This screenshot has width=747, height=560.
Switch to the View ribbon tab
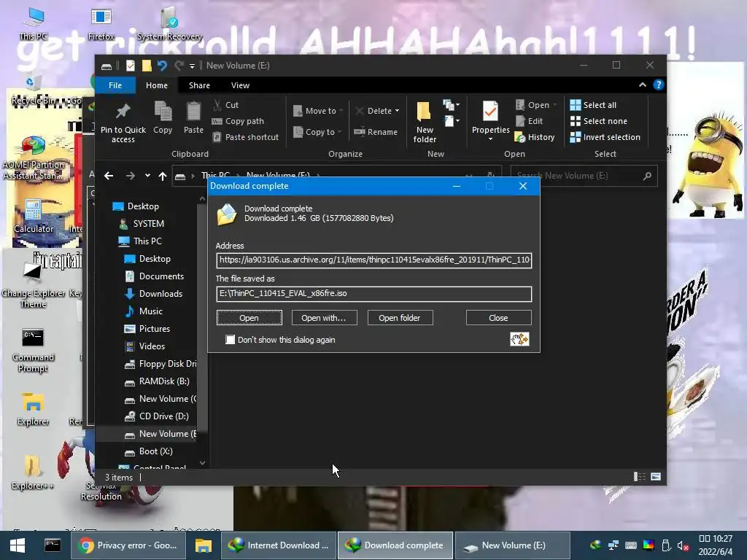point(240,85)
